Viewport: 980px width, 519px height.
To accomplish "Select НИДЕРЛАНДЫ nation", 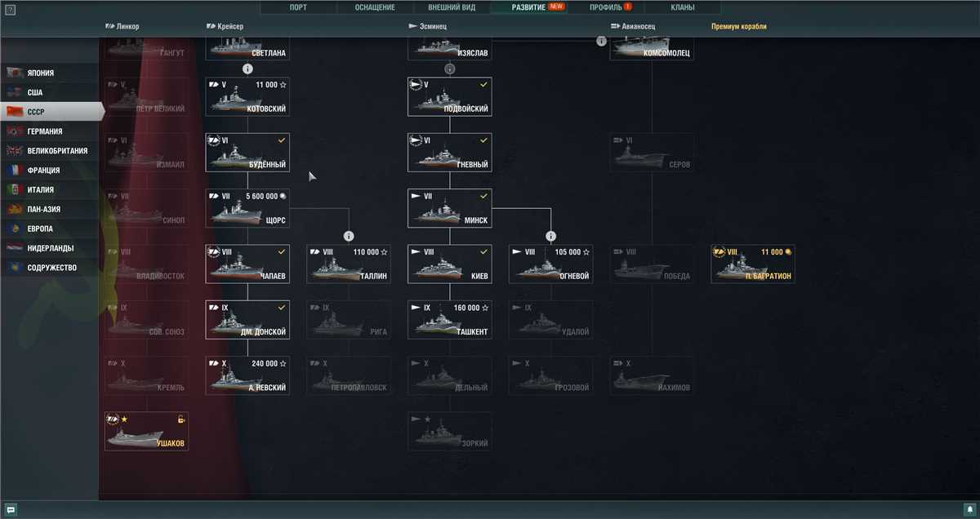I will pyautogui.click(x=51, y=248).
